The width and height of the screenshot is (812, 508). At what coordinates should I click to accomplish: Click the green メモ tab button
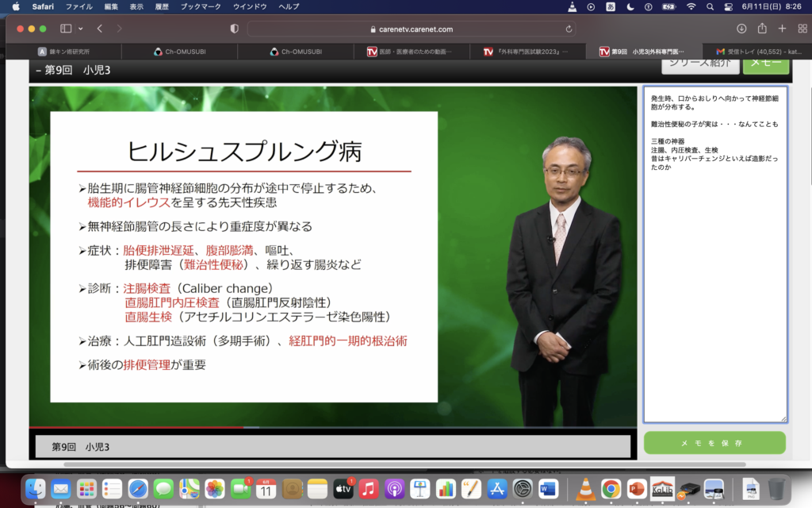point(765,63)
